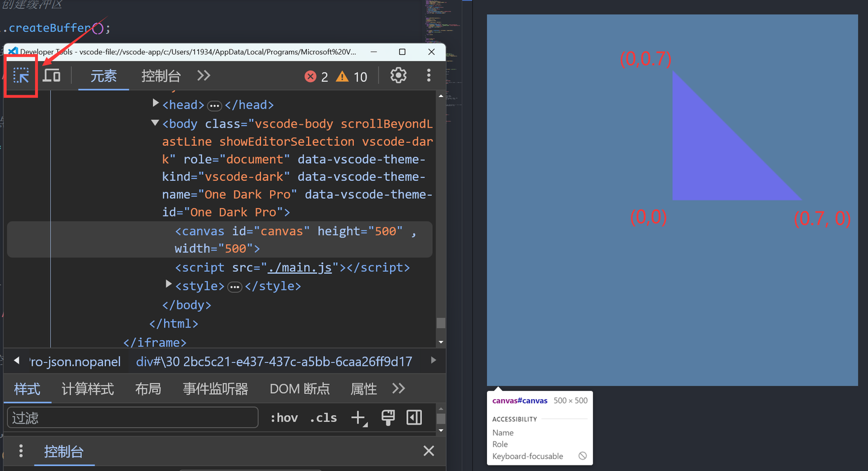The image size is (868, 471).
Task: Open DevTools settings gear
Action: [x=398, y=76]
